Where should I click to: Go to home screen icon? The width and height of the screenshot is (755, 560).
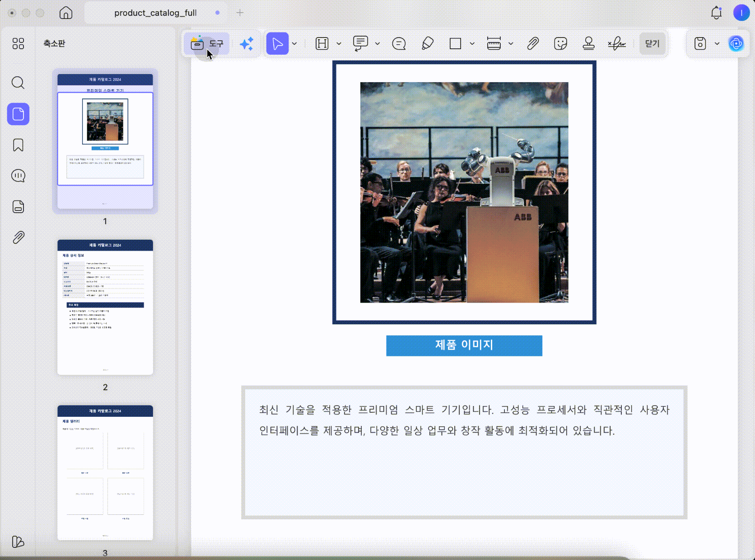66,13
